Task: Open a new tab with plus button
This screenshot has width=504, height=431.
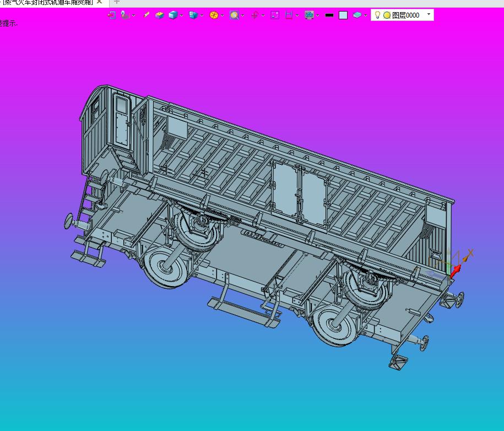Action: point(116,2)
